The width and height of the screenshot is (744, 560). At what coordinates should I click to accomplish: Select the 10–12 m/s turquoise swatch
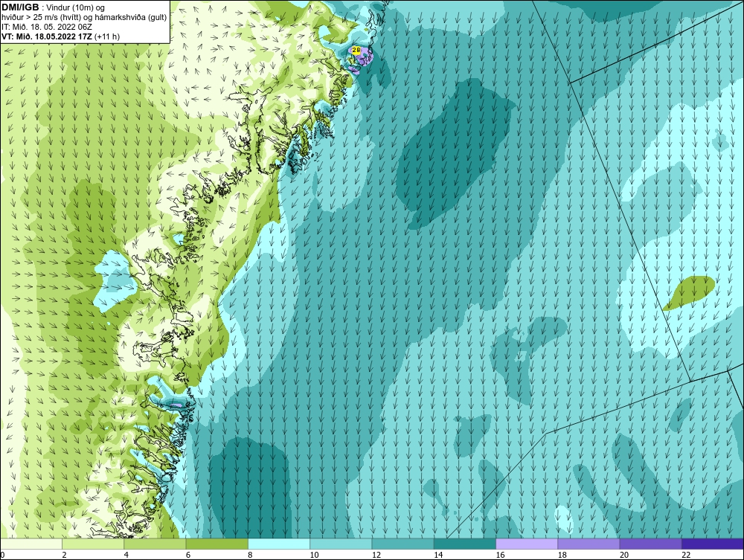pos(341,544)
